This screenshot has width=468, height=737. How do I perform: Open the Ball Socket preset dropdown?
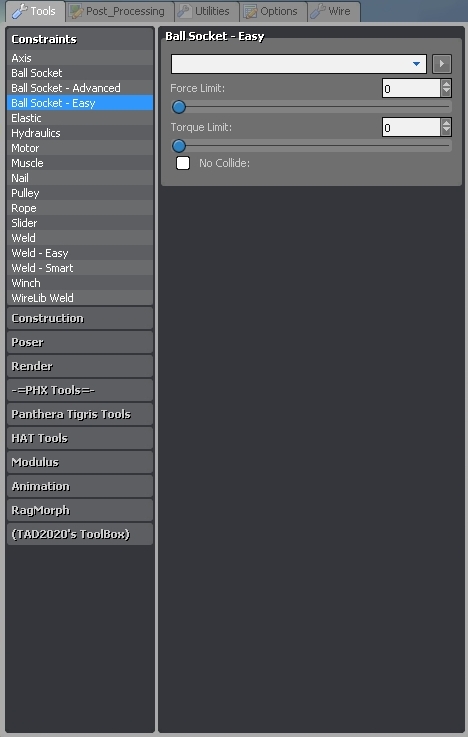coord(299,63)
